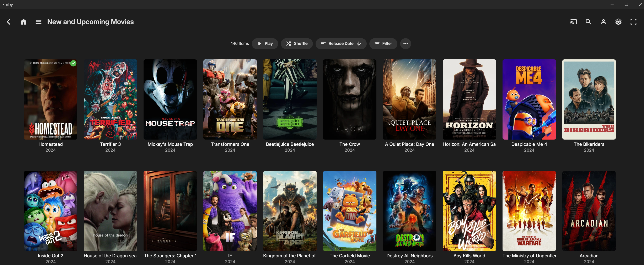Click the Boy Kills World title text
Viewport: 644px width, 265px height.
tap(469, 256)
